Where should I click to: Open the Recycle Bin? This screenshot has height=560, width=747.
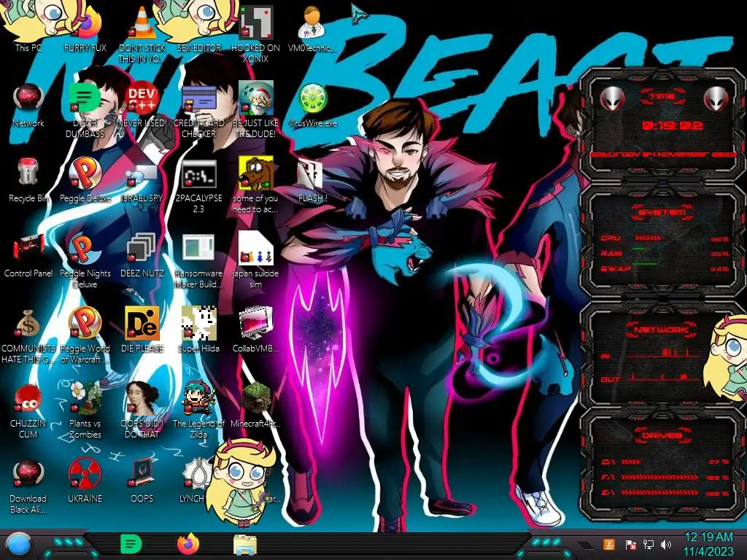tap(28, 172)
